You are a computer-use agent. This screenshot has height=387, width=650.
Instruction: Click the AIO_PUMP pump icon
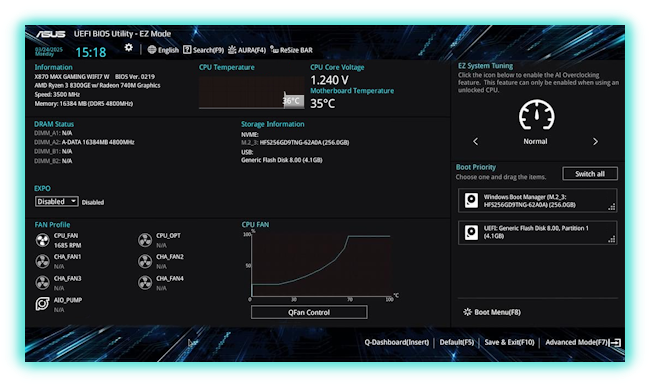tap(42, 304)
